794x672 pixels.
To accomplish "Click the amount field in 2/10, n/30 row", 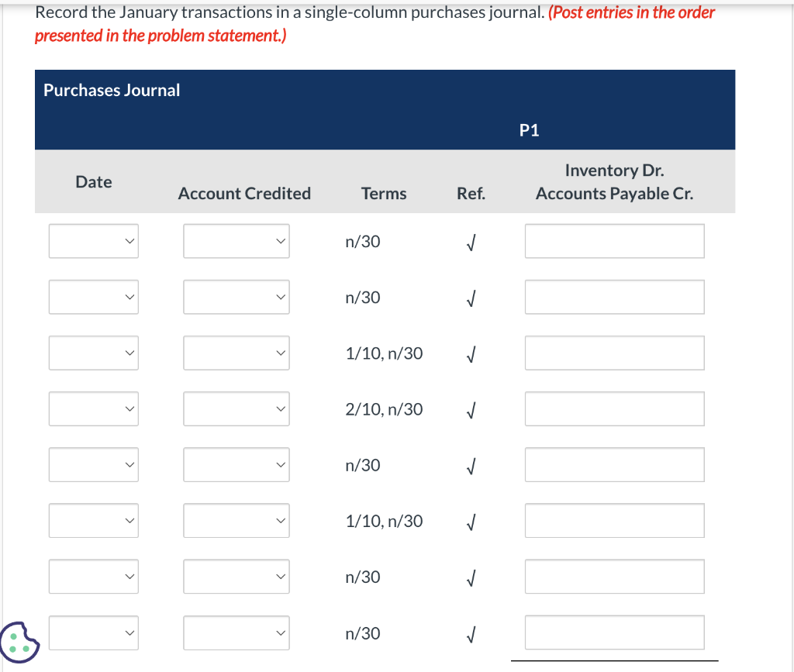I will tap(614, 408).
